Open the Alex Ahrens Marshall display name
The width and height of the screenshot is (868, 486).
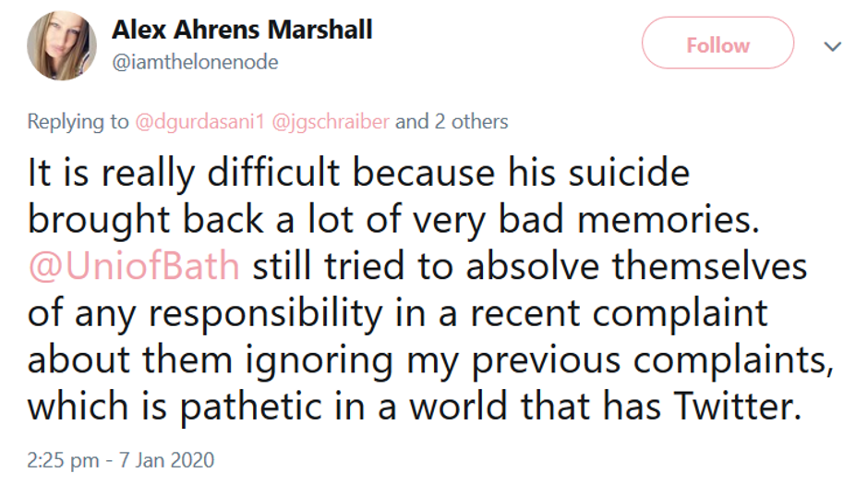click(x=242, y=30)
